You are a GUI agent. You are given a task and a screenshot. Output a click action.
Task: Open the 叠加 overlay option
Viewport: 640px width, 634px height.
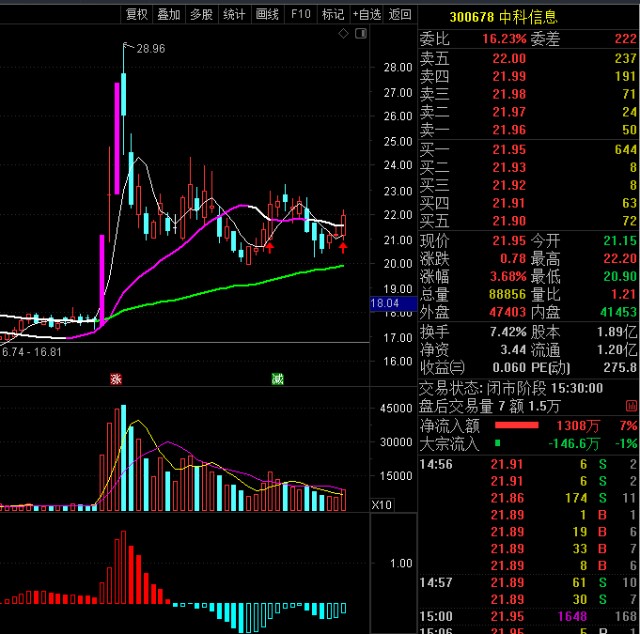pos(168,15)
